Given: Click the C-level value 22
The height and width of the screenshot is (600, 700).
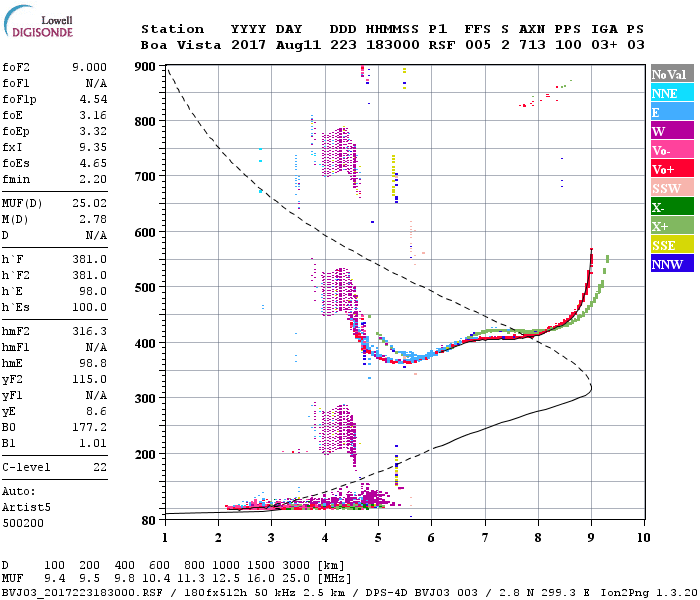Looking at the screenshot, I should (100, 468).
